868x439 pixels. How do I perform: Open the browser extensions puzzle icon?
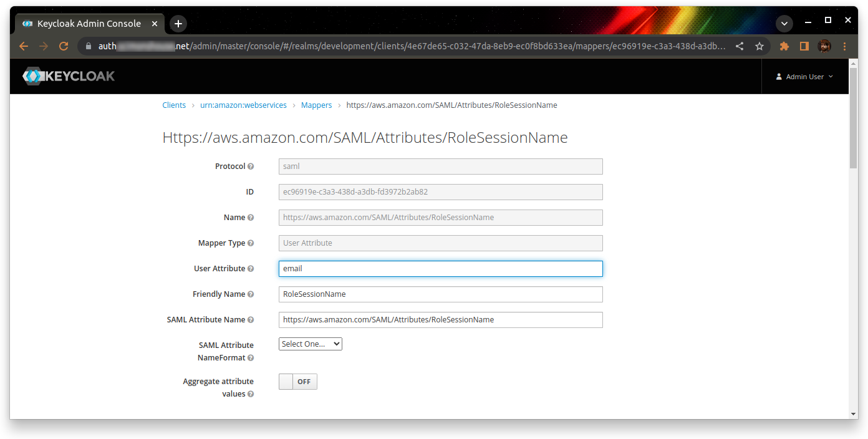pos(784,46)
